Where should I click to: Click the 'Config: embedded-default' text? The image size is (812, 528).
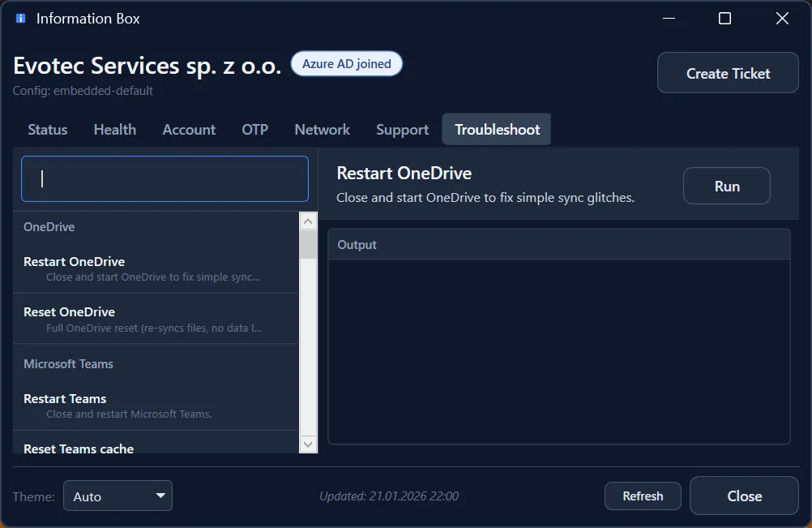[83, 91]
